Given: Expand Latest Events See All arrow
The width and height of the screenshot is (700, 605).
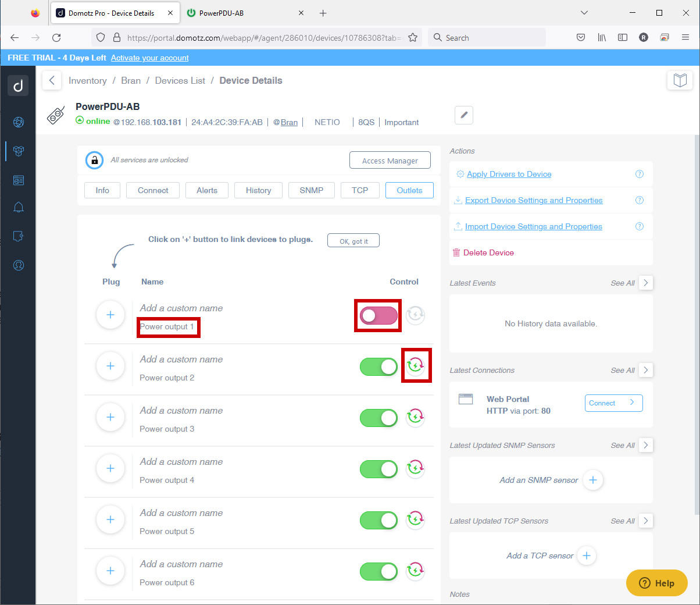Looking at the screenshot, I should point(646,283).
